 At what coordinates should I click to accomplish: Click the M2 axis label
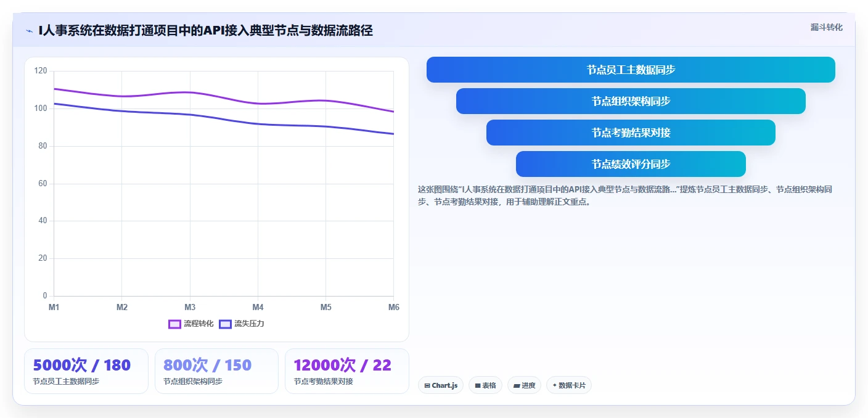click(x=122, y=307)
